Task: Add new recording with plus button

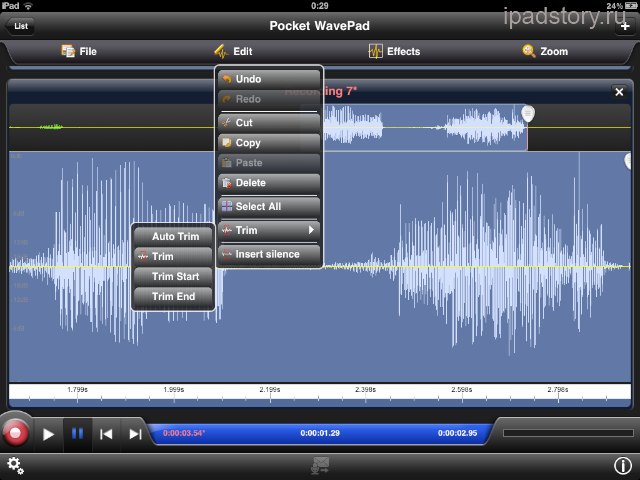Action: click(625, 27)
